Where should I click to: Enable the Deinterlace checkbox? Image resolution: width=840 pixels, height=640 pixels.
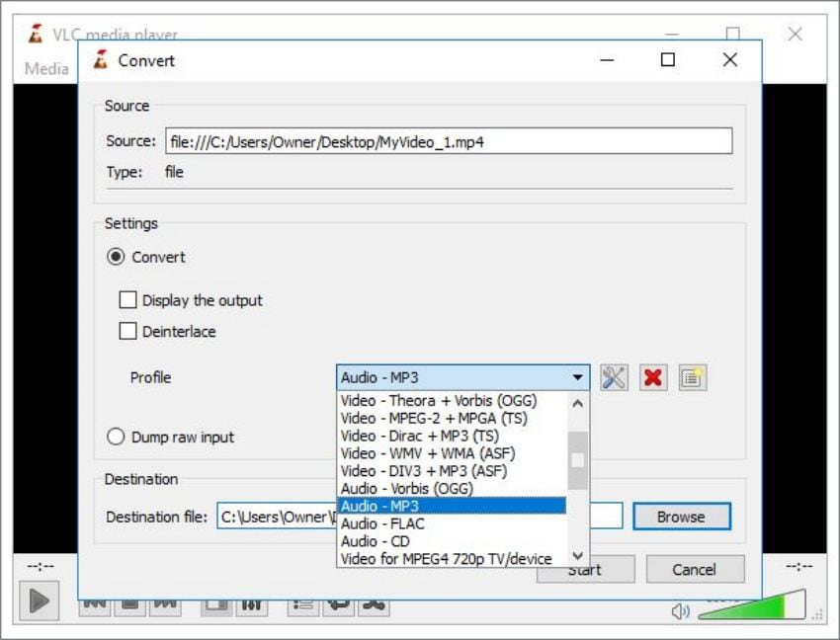click(127, 331)
